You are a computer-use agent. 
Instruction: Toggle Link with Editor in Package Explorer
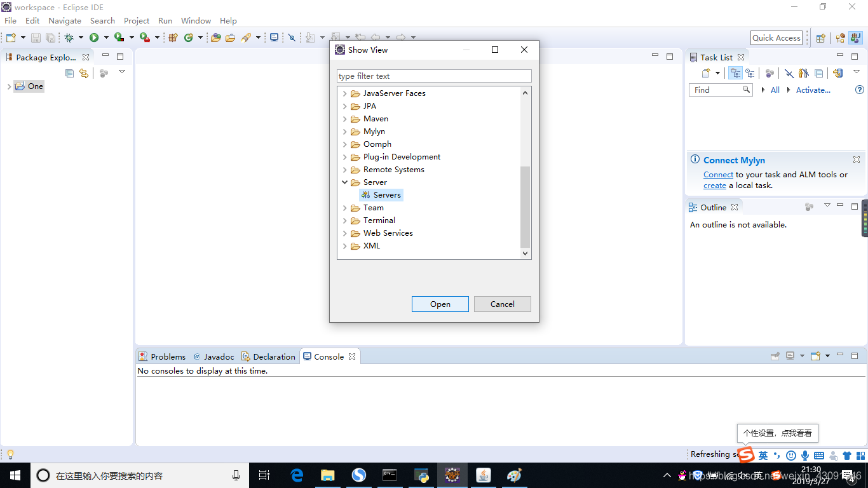(84, 73)
